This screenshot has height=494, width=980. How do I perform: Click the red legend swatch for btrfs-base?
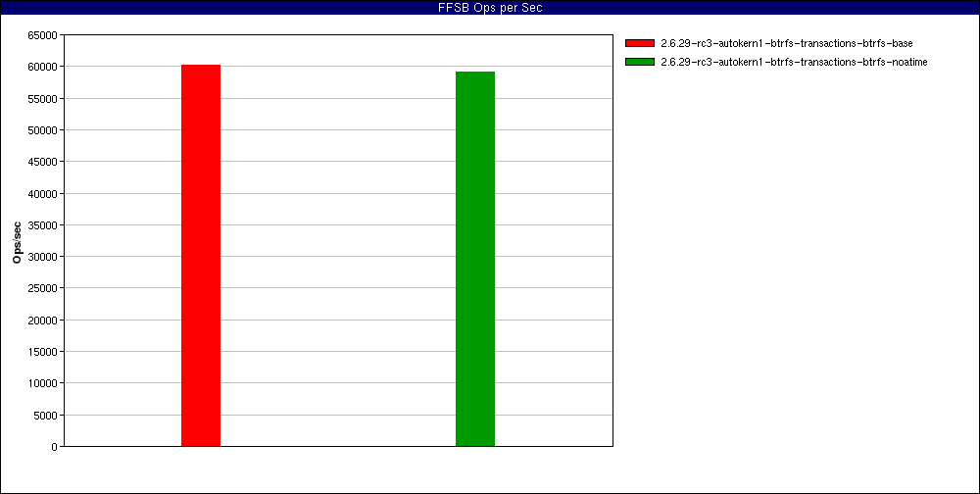click(639, 43)
